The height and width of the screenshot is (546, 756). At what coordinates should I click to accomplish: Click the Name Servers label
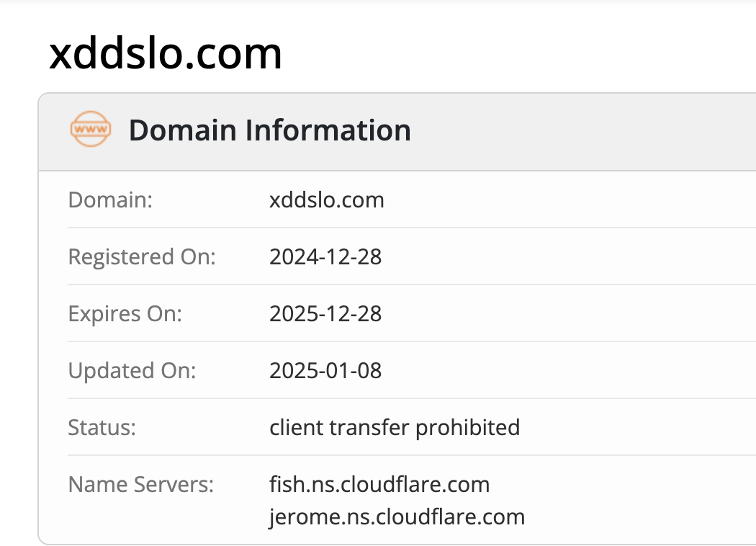[140, 484]
